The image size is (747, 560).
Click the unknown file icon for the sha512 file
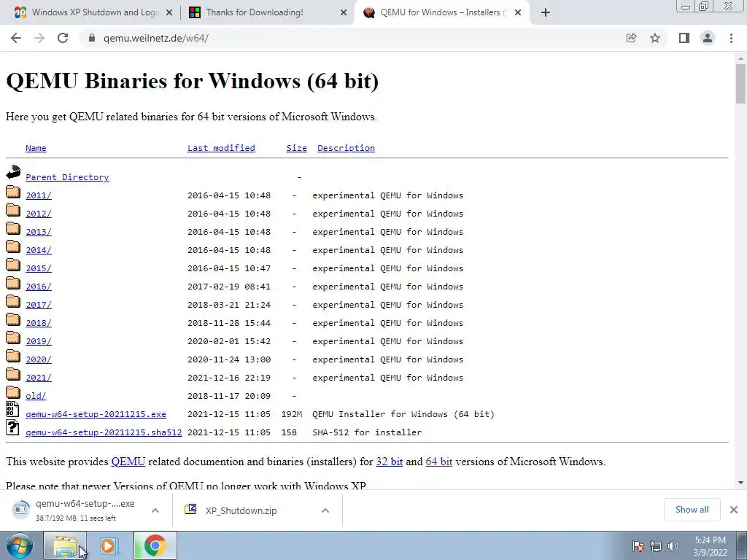click(12, 427)
